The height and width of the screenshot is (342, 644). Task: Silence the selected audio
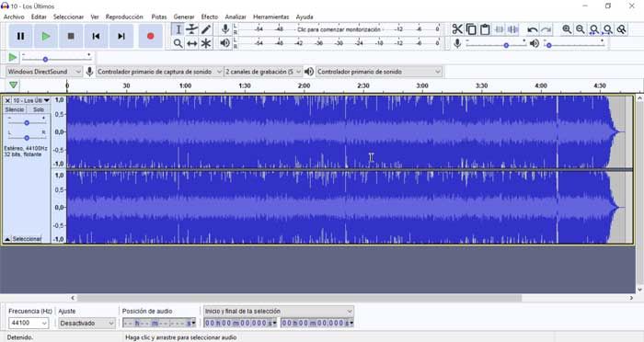tap(513, 29)
